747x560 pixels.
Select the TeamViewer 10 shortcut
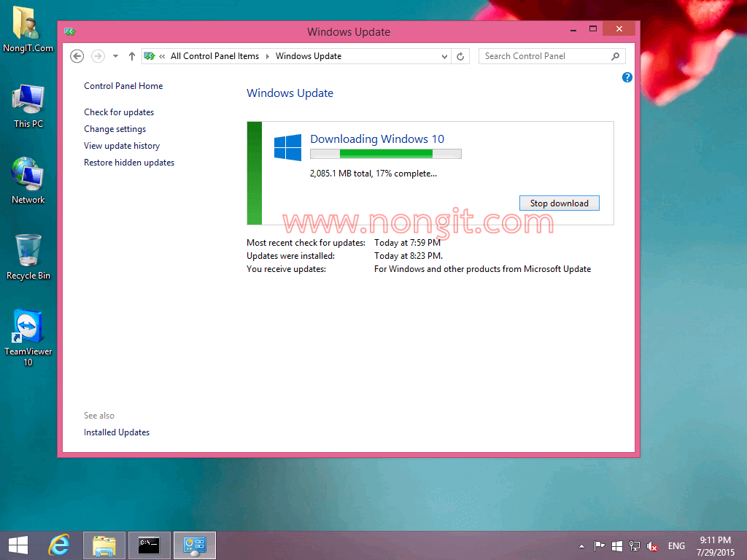click(x=28, y=338)
